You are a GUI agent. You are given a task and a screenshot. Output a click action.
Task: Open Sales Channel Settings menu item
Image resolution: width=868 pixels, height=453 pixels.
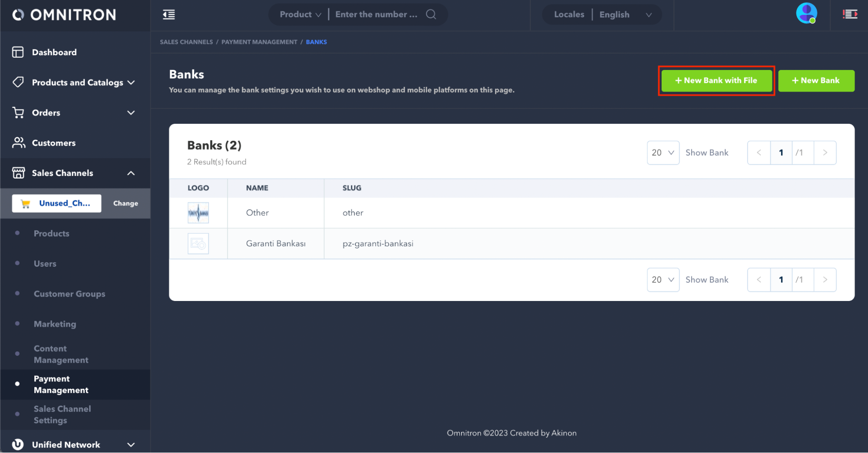[62, 414]
